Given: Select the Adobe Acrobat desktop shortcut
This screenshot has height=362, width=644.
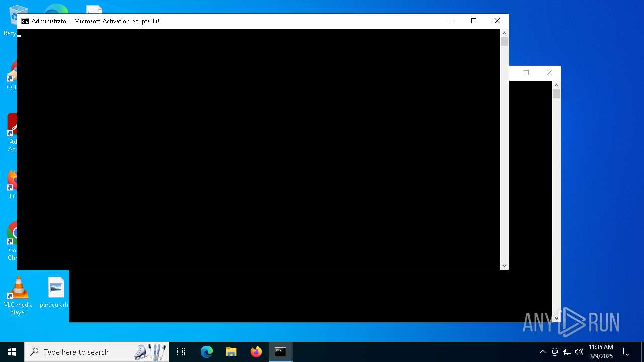Looking at the screenshot, I should click(11, 133).
